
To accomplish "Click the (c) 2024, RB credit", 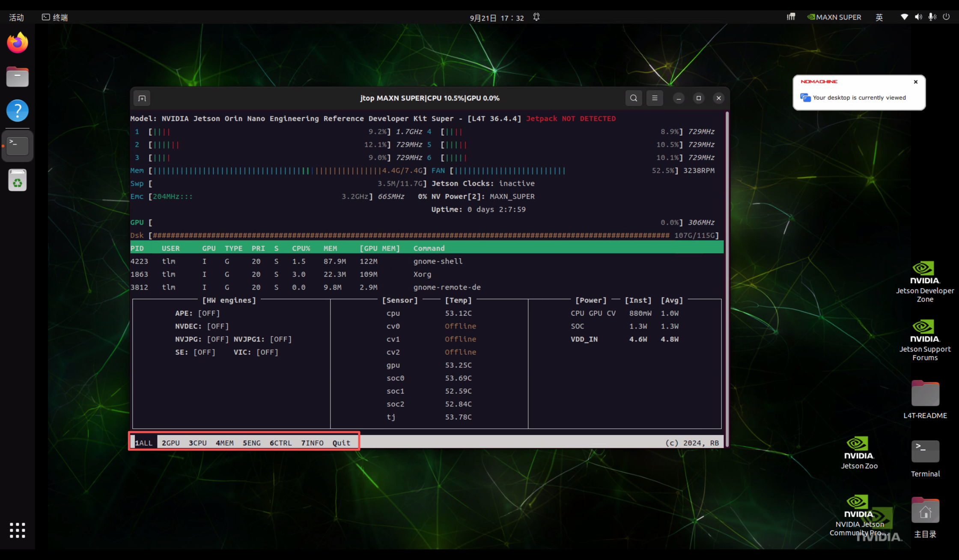I will (692, 443).
